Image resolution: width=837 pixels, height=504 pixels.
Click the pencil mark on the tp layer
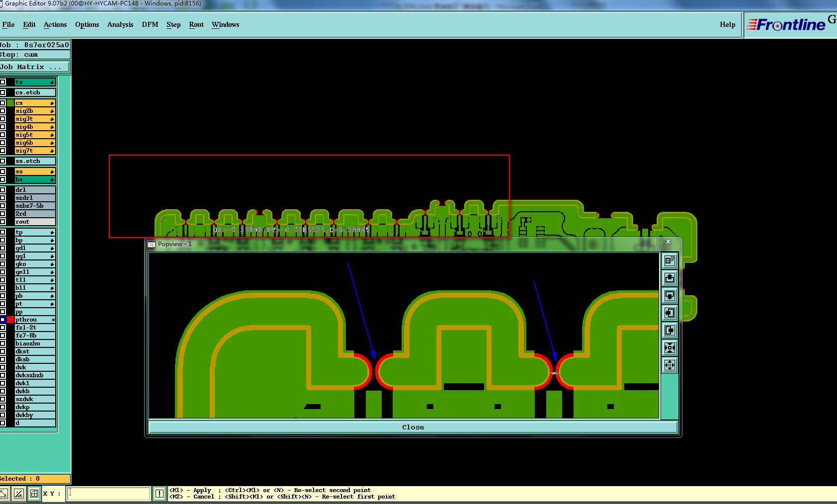click(x=52, y=233)
